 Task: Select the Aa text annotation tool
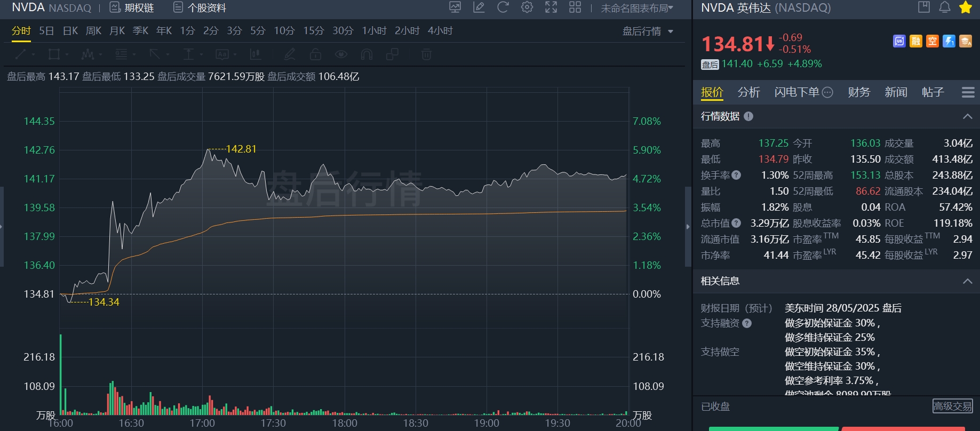coord(222,54)
